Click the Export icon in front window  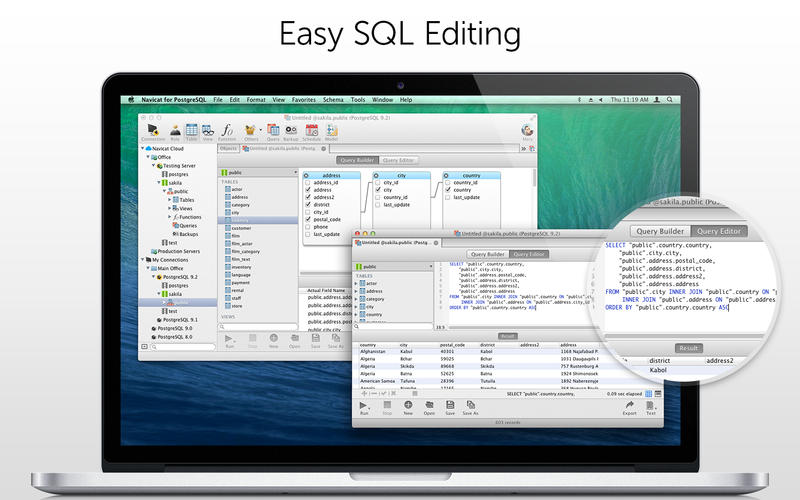[628, 404]
